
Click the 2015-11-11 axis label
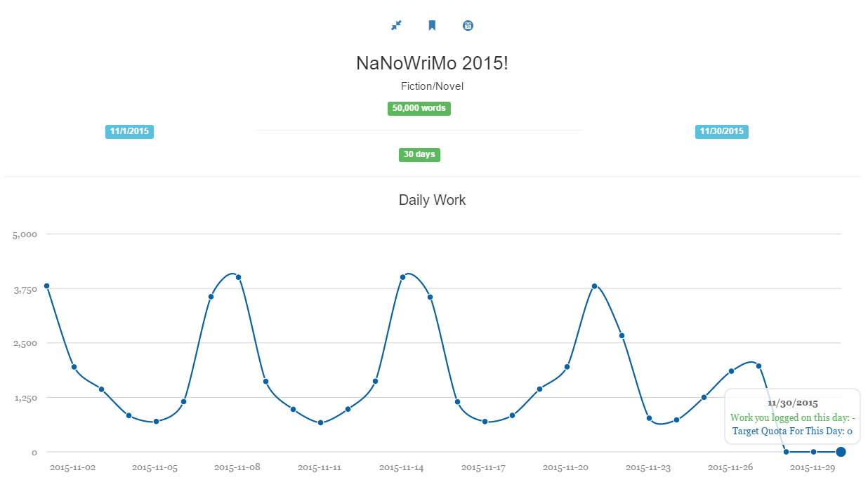click(x=319, y=467)
